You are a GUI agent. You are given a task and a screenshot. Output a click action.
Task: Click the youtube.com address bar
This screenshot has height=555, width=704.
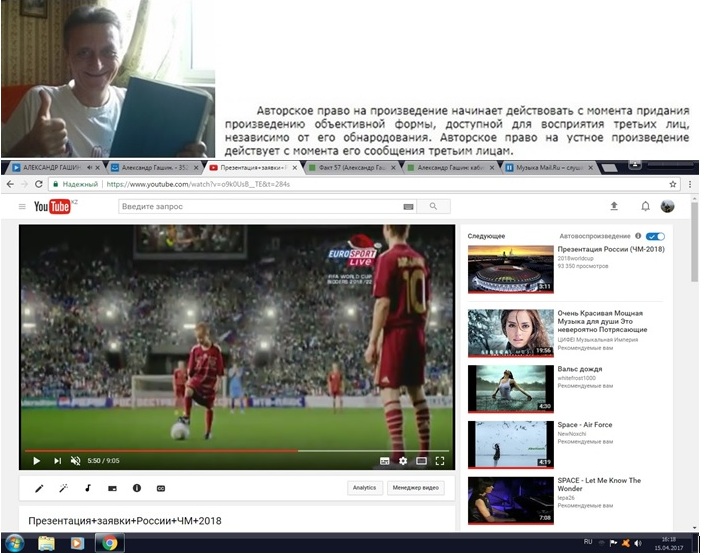(364, 184)
